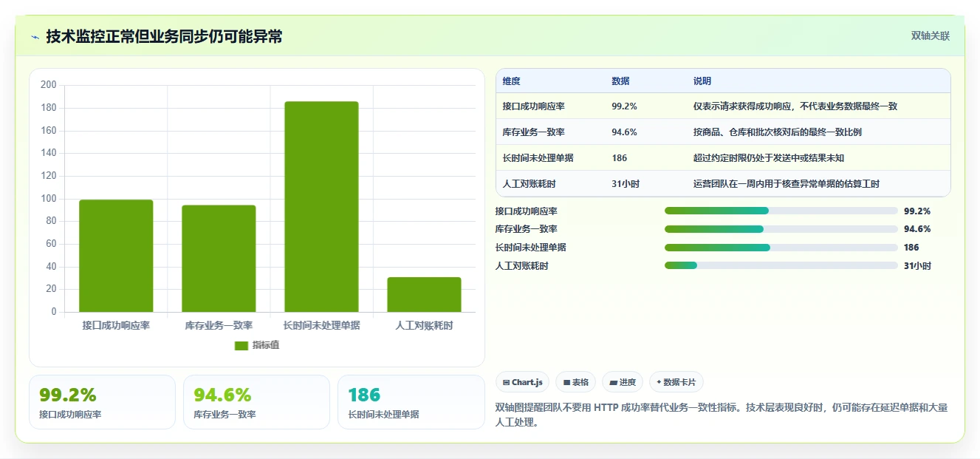This screenshot has height=459, width=980.
Task: Click the 库存业务一致率 bar in chart
Action: pyautogui.click(x=219, y=259)
